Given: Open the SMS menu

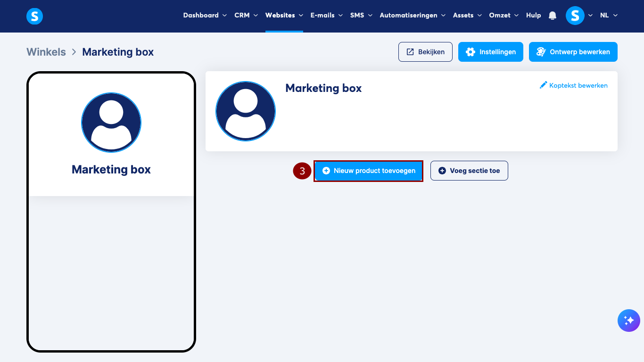Looking at the screenshot, I should (361, 15).
